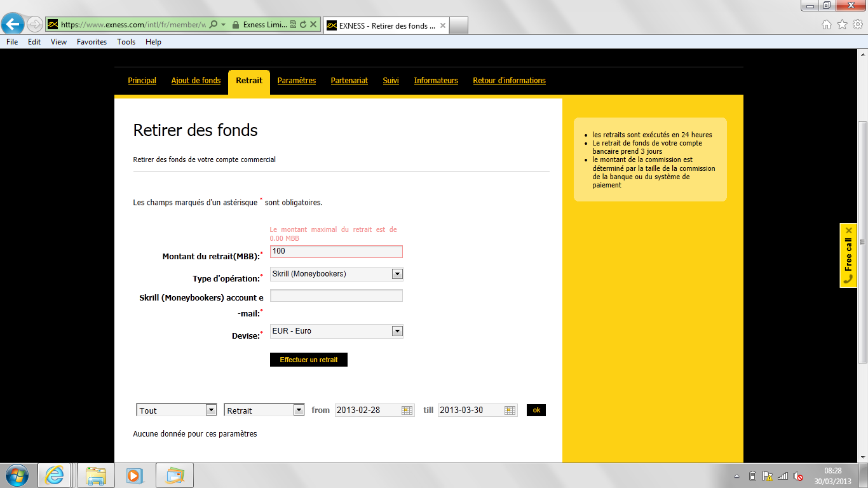This screenshot has width=868, height=488.
Task: Stop loading with the address bar X icon
Action: click(313, 25)
